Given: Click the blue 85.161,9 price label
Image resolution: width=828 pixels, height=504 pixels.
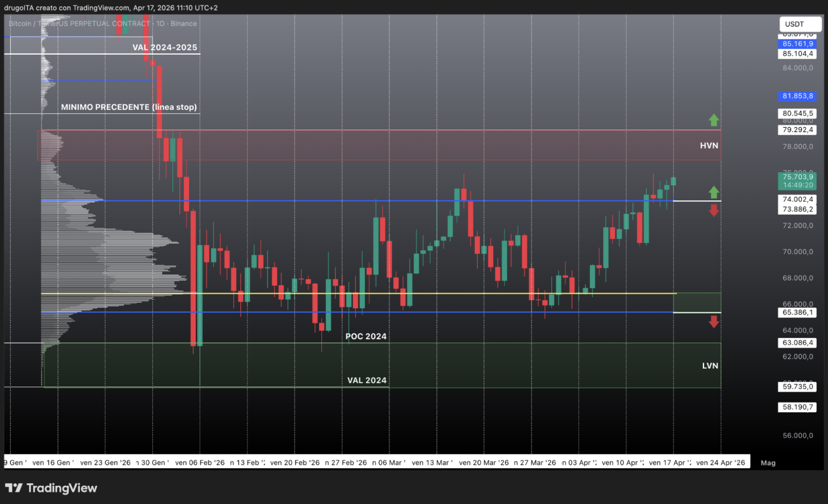Looking at the screenshot, I should [x=797, y=44].
